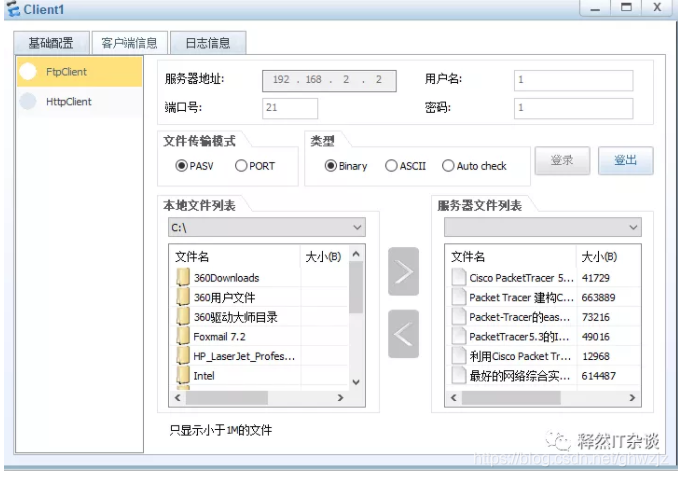Click local list scroll down arrow

pyautogui.click(x=356, y=382)
